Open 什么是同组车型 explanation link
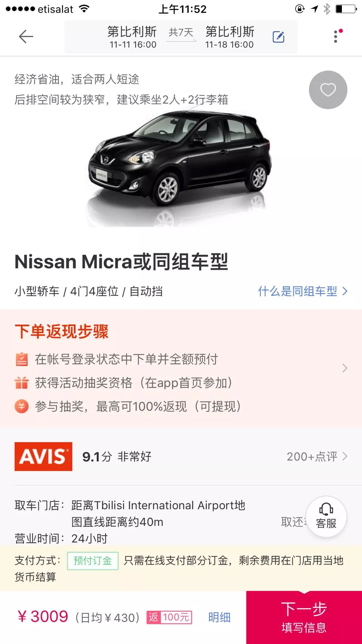Screen dimensions: 362x644 click(302, 291)
